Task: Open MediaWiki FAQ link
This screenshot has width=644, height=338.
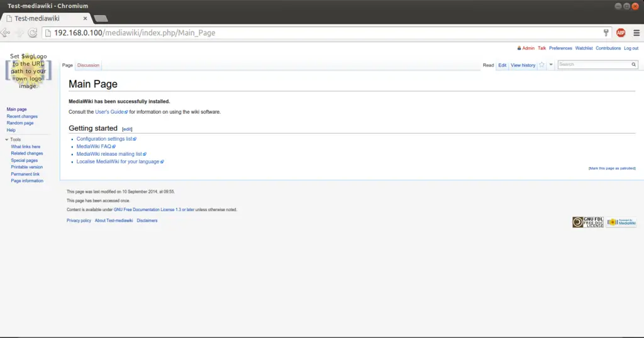Action: point(96,146)
